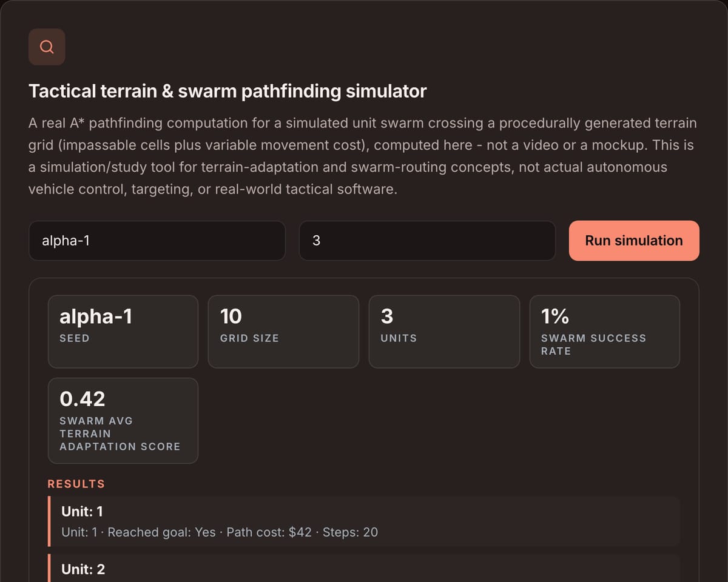Click the Unit 1 path cost details line

point(220,532)
